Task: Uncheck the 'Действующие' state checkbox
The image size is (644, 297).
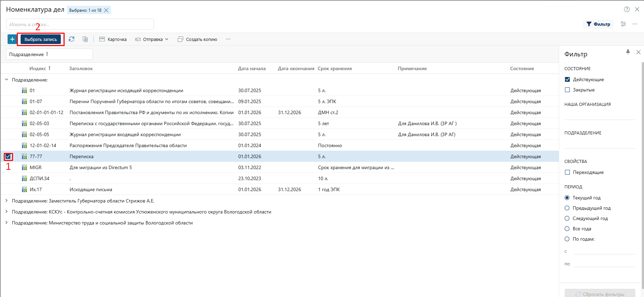Action: (567, 79)
